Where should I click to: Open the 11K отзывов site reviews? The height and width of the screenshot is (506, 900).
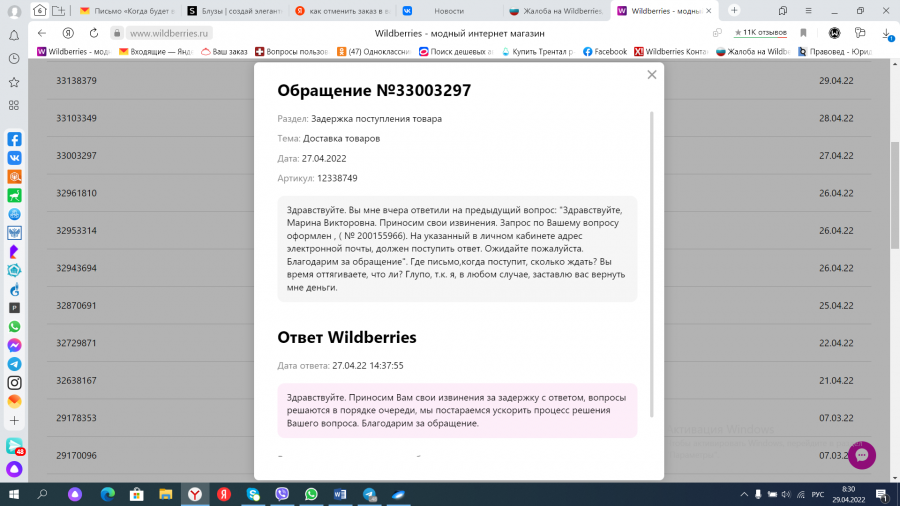760,33
